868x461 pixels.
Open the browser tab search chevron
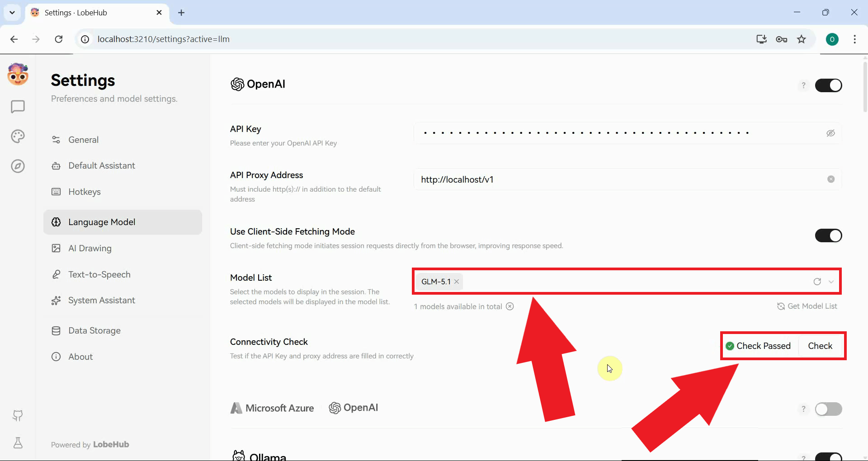12,12
